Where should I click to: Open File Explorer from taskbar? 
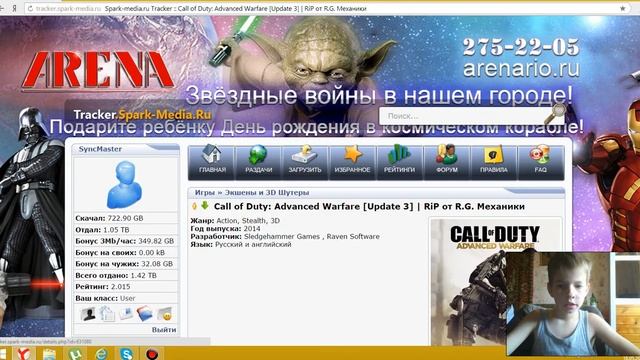pyautogui.click(x=49, y=353)
